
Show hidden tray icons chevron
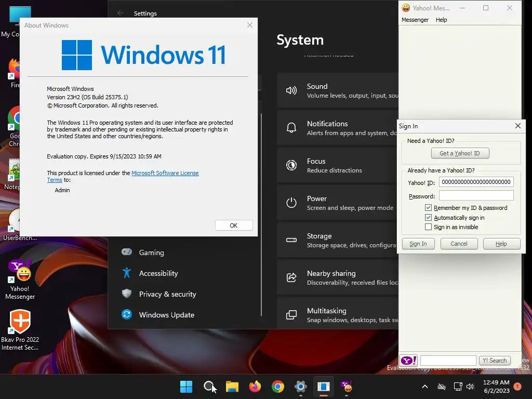pos(425,387)
